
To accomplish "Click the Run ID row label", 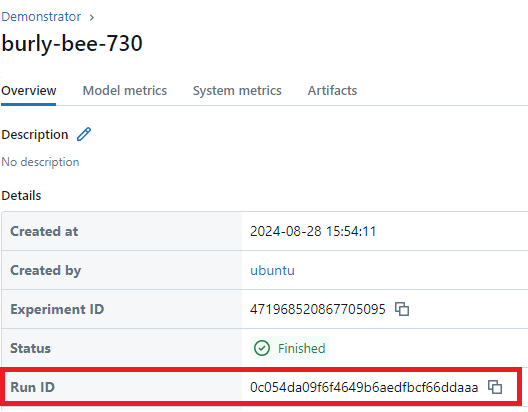I will tap(32, 387).
